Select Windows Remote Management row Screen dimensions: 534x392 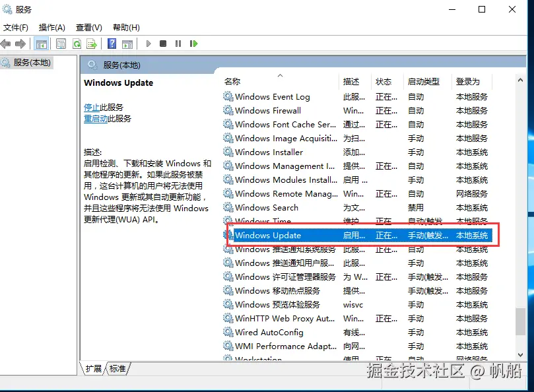(x=358, y=194)
